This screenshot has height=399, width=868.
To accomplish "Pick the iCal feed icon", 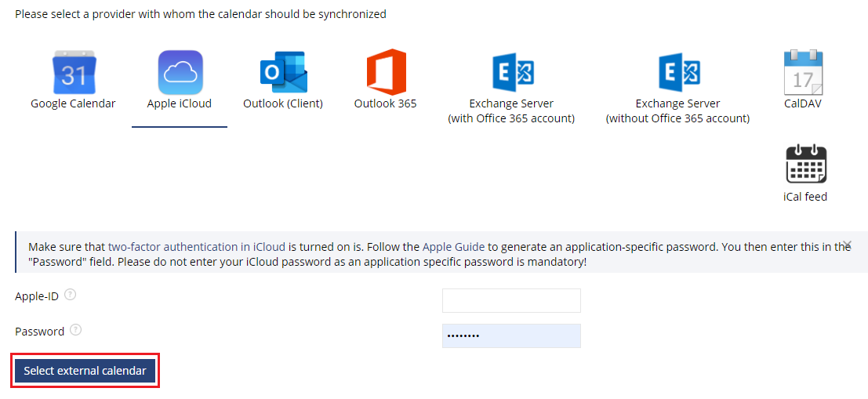I will pos(806,164).
